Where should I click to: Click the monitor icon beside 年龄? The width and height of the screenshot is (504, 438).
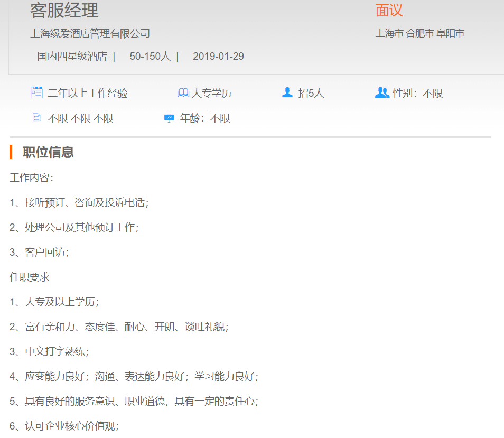pyautogui.click(x=169, y=118)
